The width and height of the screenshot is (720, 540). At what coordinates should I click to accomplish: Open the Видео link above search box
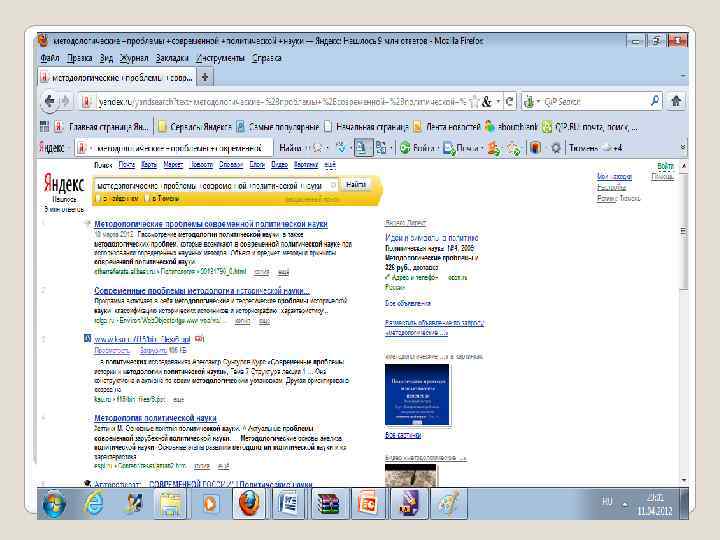coord(279,164)
